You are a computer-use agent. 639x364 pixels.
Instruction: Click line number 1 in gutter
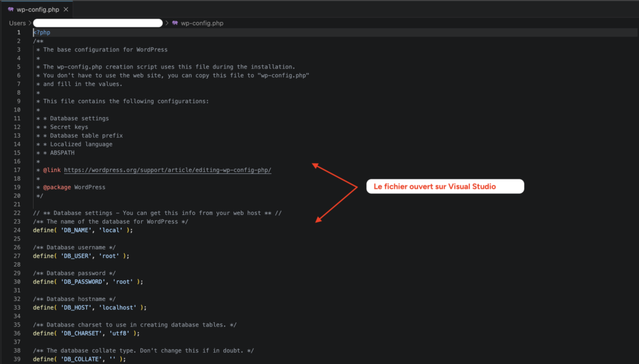click(18, 32)
